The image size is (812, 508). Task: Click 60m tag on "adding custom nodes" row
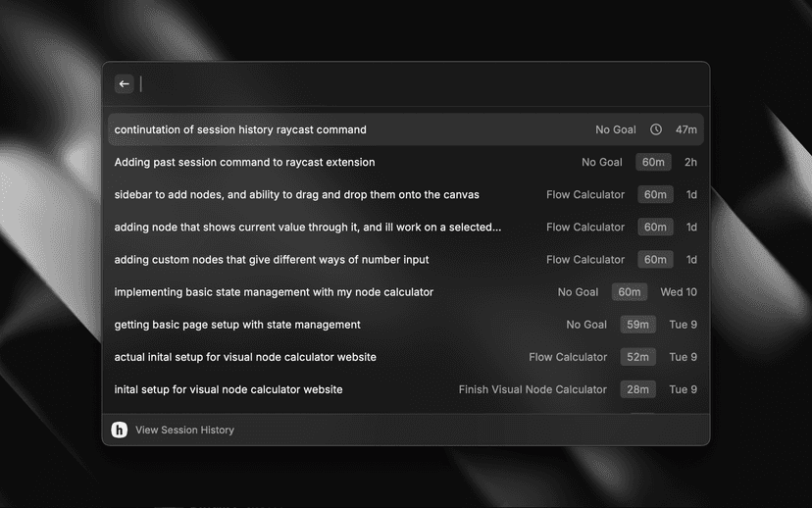point(656,260)
